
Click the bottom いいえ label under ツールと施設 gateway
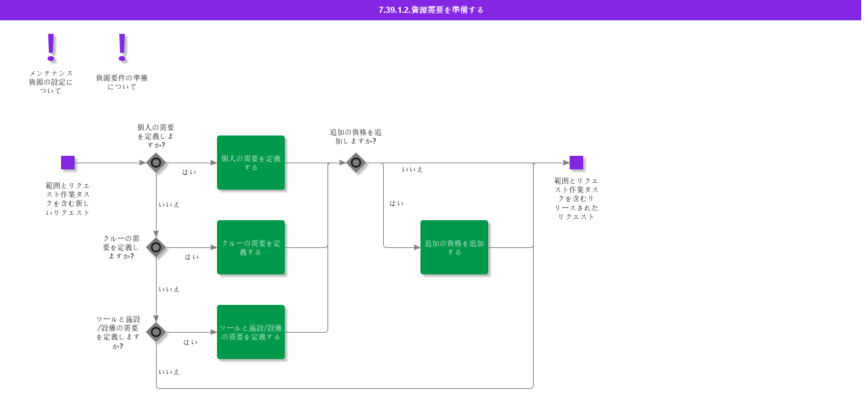tap(169, 372)
